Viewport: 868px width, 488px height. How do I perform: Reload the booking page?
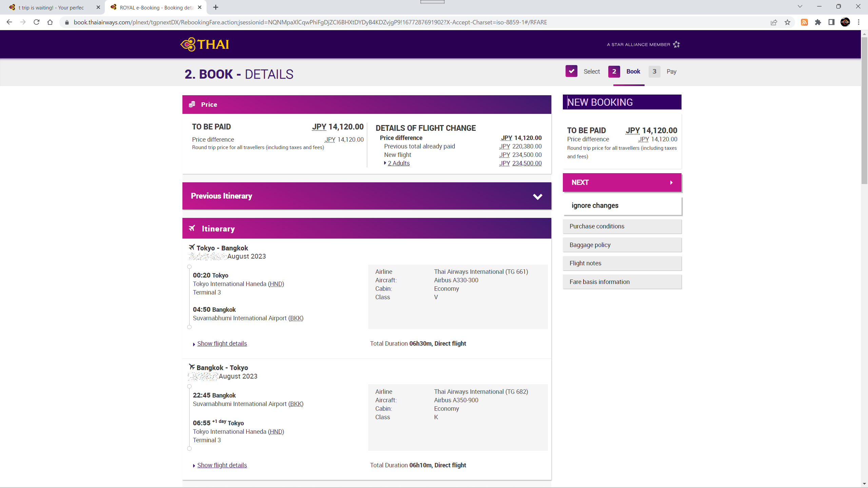click(37, 22)
